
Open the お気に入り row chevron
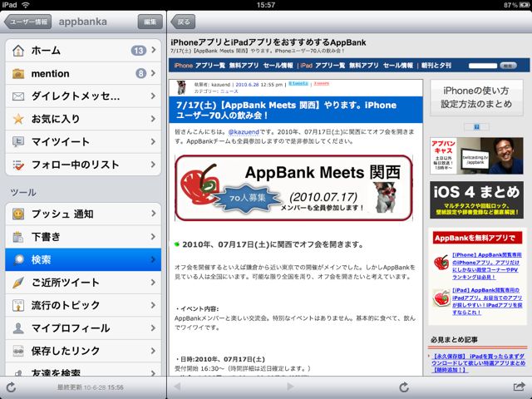coord(154,119)
